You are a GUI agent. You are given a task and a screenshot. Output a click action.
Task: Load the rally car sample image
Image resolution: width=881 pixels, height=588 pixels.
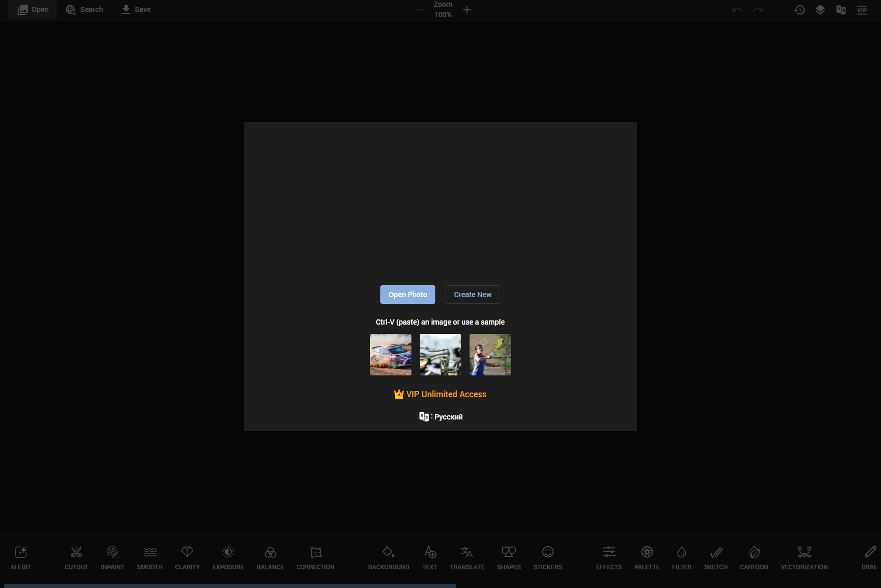pyautogui.click(x=391, y=355)
